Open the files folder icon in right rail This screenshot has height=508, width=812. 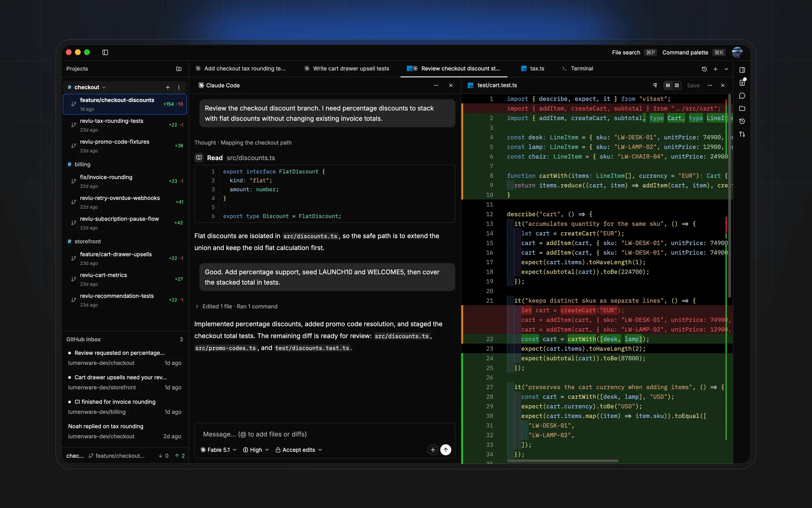click(x=742, y=109)
